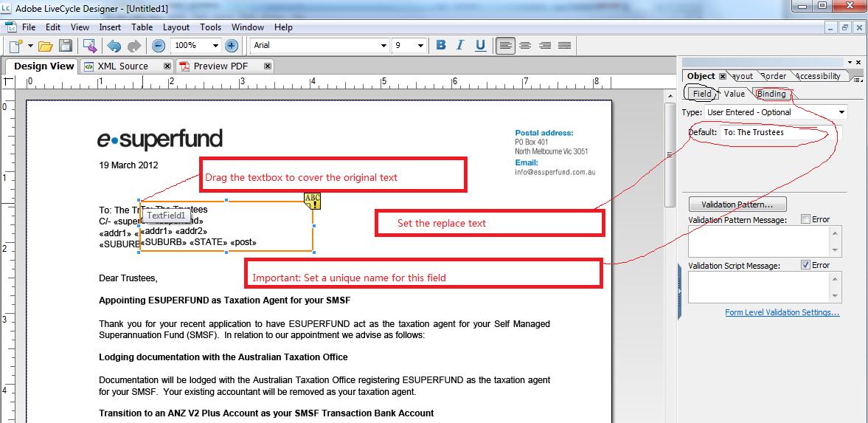Open the Arial font family dropdown
The image size is (868, 423).
[x=383, y=46]
